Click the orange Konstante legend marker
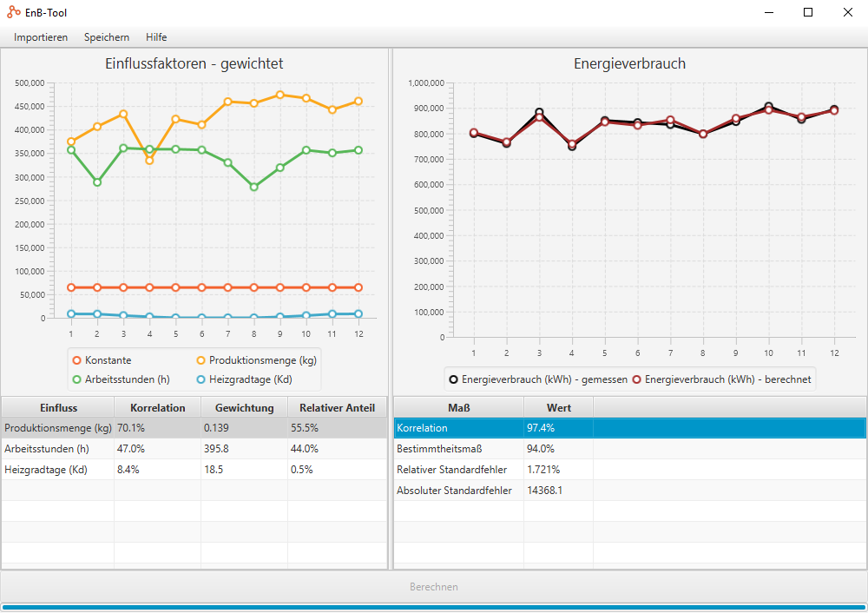 click(x=76, y=360)
